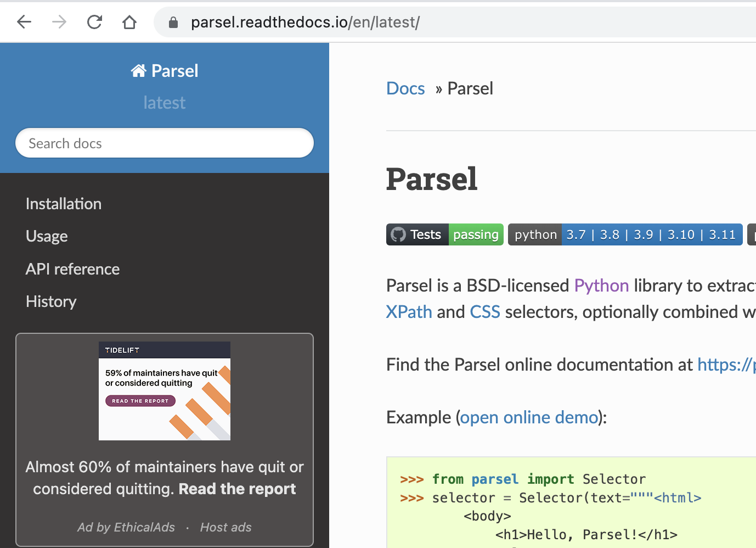
Task: Open the History page
Action: 51,301
